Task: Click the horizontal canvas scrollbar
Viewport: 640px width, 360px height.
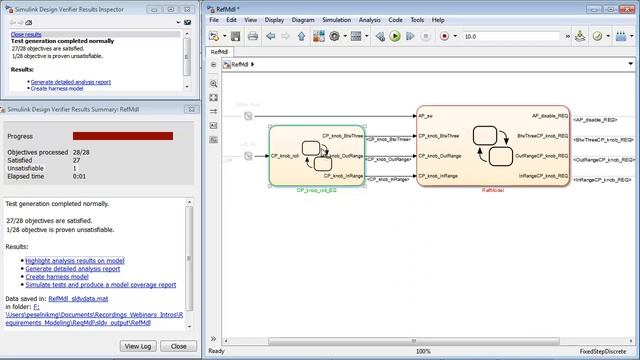Action: (413, 341)
